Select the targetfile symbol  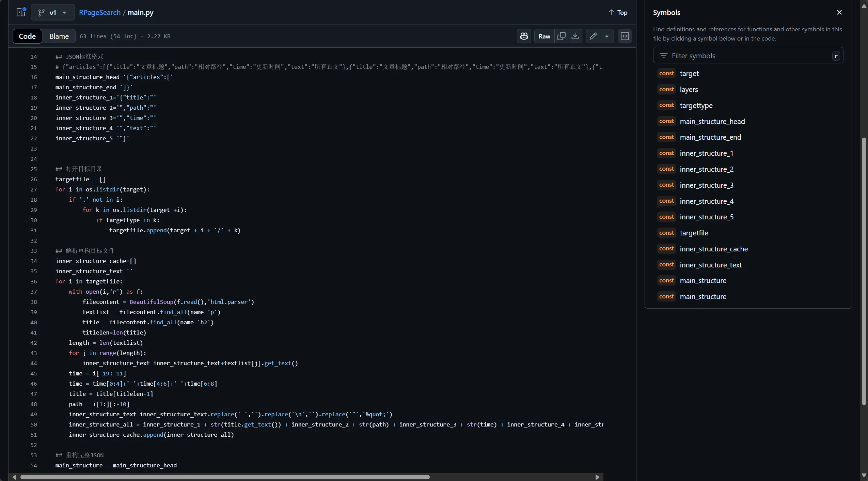[x=694, y=233]
